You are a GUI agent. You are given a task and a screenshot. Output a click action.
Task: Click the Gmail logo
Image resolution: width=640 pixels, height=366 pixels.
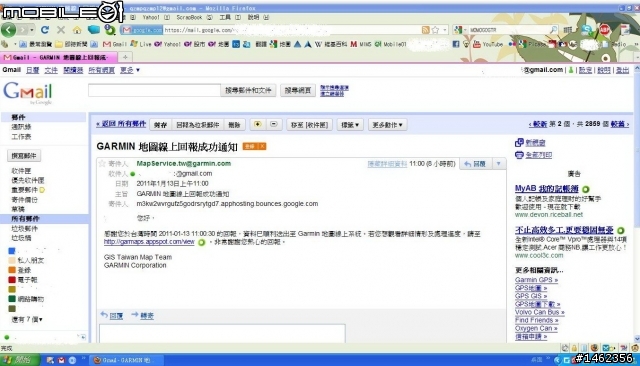[x=28, y=93]
